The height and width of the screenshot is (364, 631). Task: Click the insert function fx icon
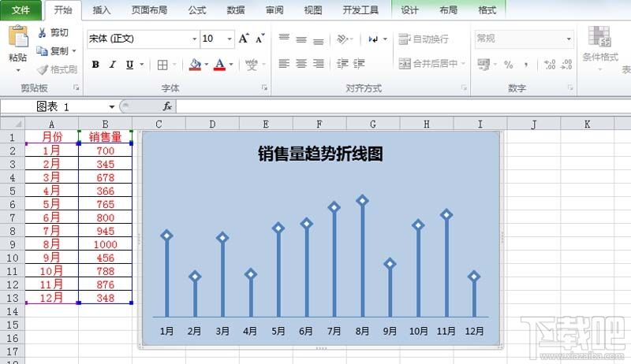click(167, 106)
